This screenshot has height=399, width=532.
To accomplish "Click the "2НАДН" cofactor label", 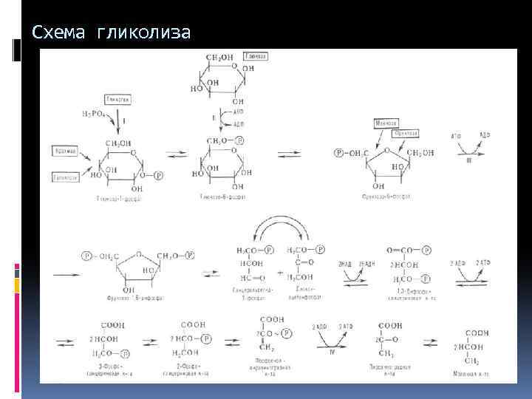I will pyautogui.click(x=366, y=264).
